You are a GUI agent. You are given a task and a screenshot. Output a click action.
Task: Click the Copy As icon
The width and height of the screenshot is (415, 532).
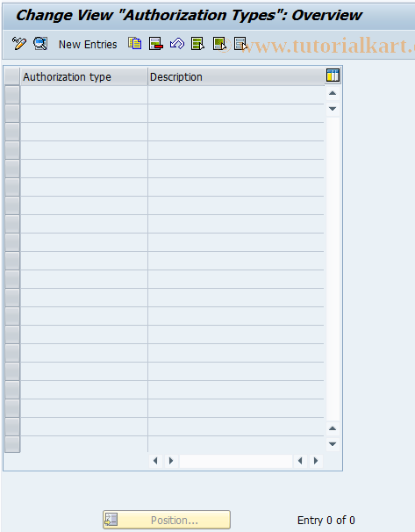point(134,44)
